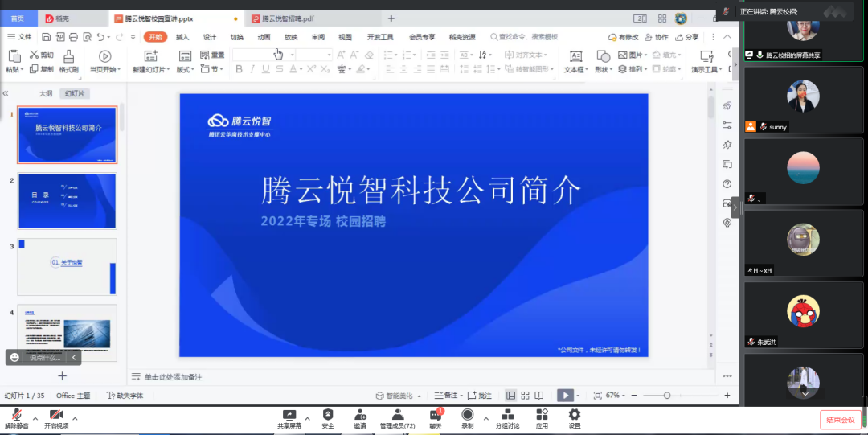Viewport: 868px width, 435px height.
Task: Open Shapes (形状) dropdown
Action: click(603, 70)
